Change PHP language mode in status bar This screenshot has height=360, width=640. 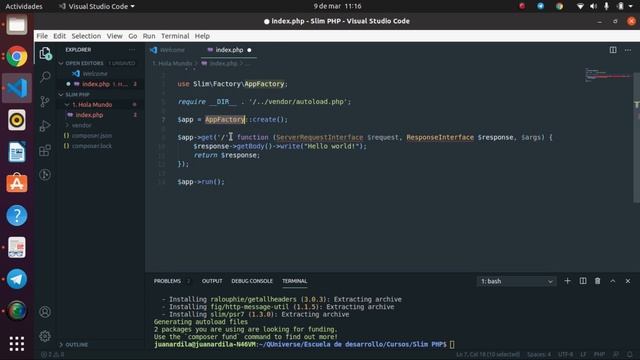pyautogui.click(x=599, y=354)
